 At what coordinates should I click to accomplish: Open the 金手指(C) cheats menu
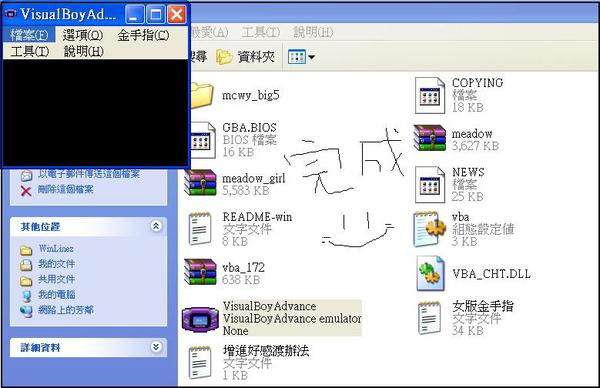click(x=143, y=35)
